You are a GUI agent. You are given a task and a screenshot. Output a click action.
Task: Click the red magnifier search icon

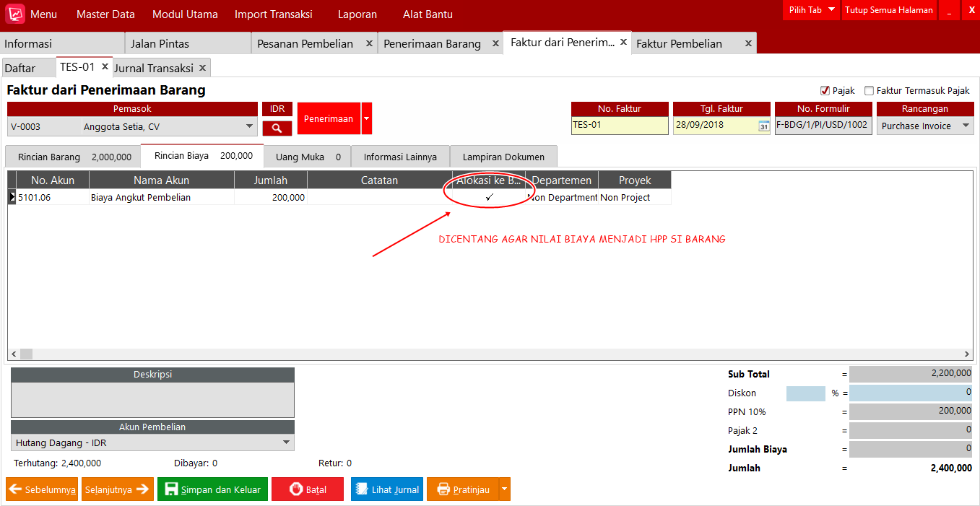(x=277, y=128)
